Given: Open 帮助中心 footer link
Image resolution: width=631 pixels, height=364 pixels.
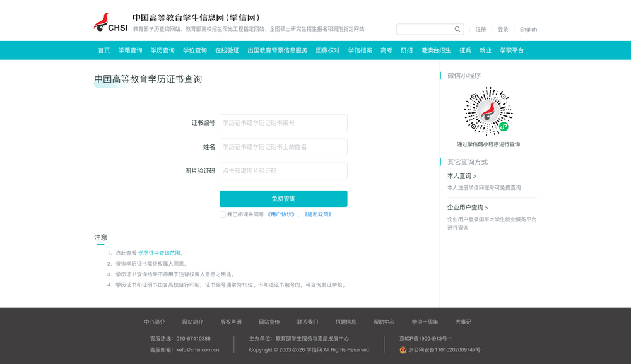Looking at the screenshot, I should click(x=384, y=322).
